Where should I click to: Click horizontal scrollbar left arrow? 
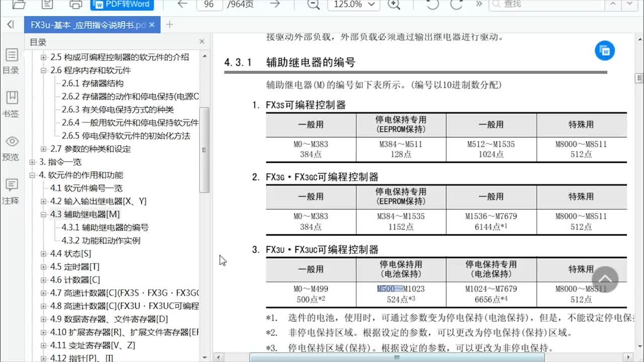click(220, 357)
